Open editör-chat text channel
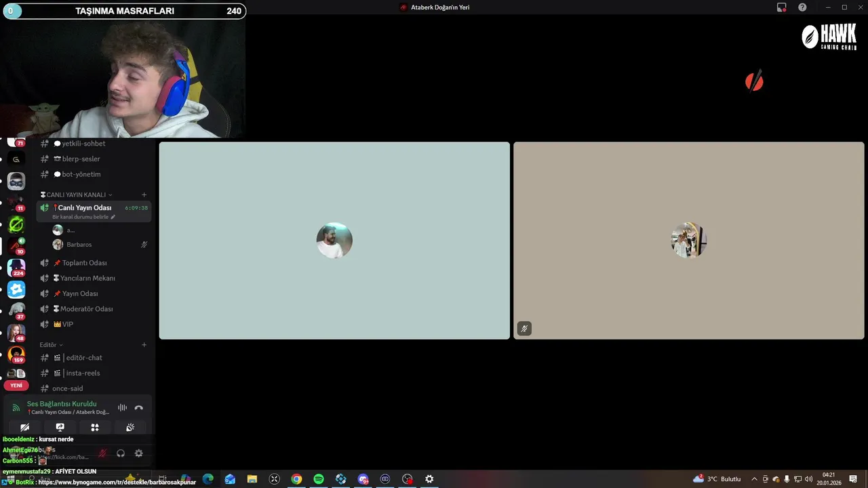Image resolution: width=868 pixels, height=488 pixels. [x=94, y=358]
